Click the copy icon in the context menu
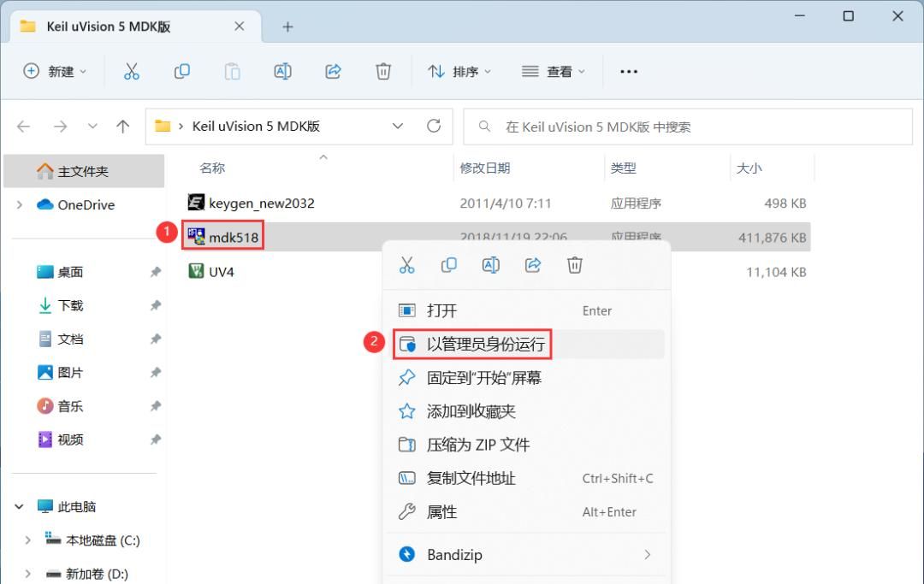The image size is (924, 584). click(x=448, y=265)
